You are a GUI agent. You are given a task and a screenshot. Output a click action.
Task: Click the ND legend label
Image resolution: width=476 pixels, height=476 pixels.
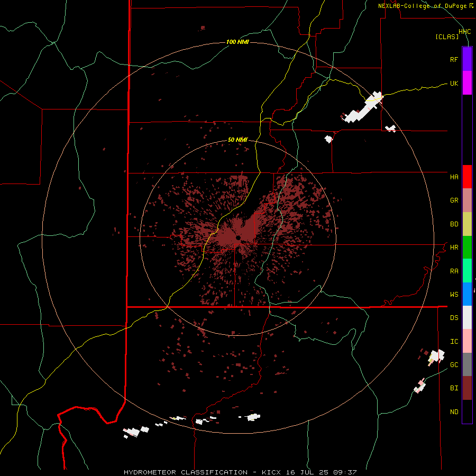[454, 411]
